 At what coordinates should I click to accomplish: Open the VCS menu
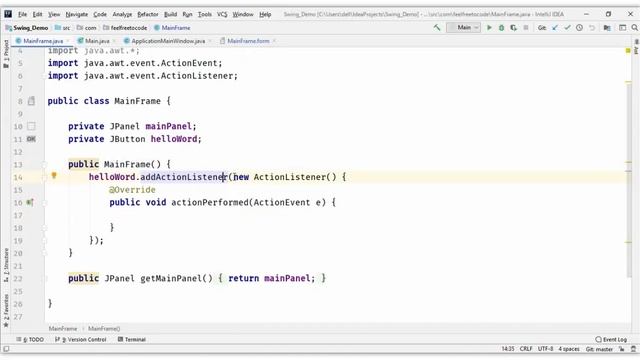coord(222,14)
